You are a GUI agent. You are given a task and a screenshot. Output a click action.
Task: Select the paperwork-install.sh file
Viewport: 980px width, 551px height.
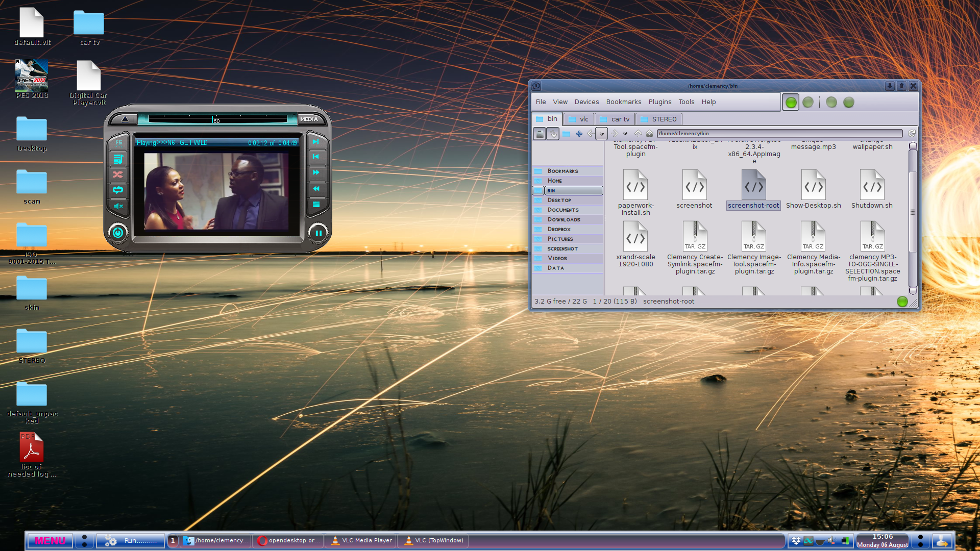635,192
